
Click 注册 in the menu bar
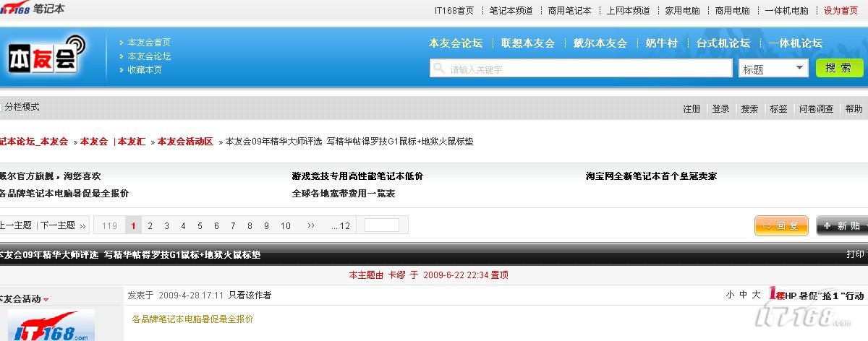click(692, 109)
